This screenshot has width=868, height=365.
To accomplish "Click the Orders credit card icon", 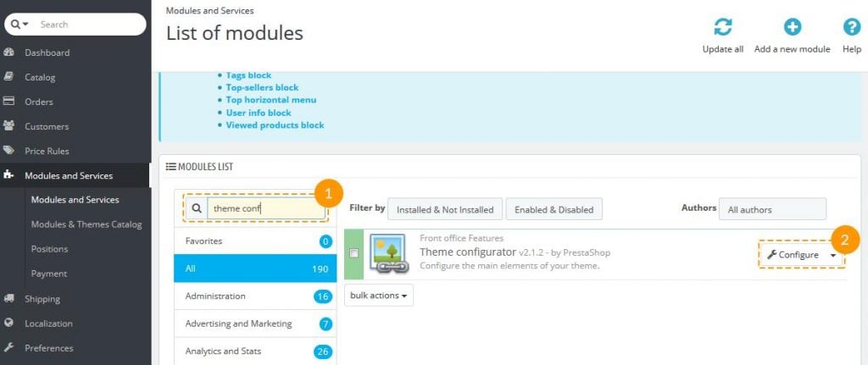I will click(9, 102).
